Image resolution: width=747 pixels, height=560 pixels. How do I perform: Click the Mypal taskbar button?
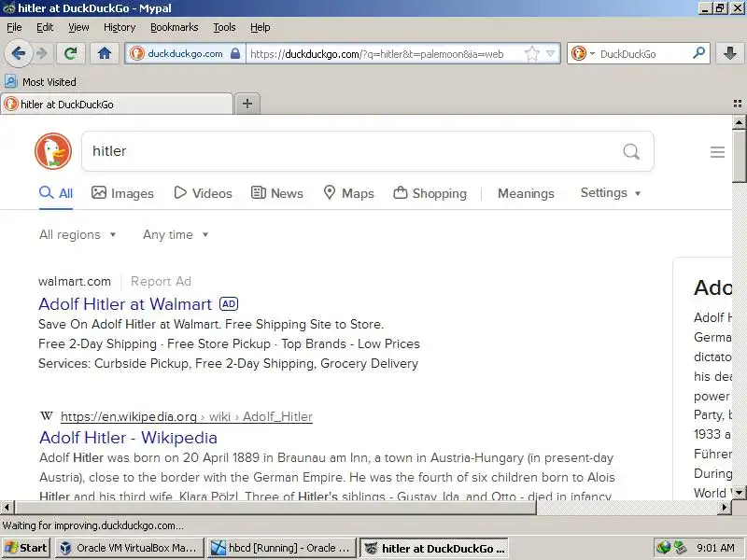(433, 548)
